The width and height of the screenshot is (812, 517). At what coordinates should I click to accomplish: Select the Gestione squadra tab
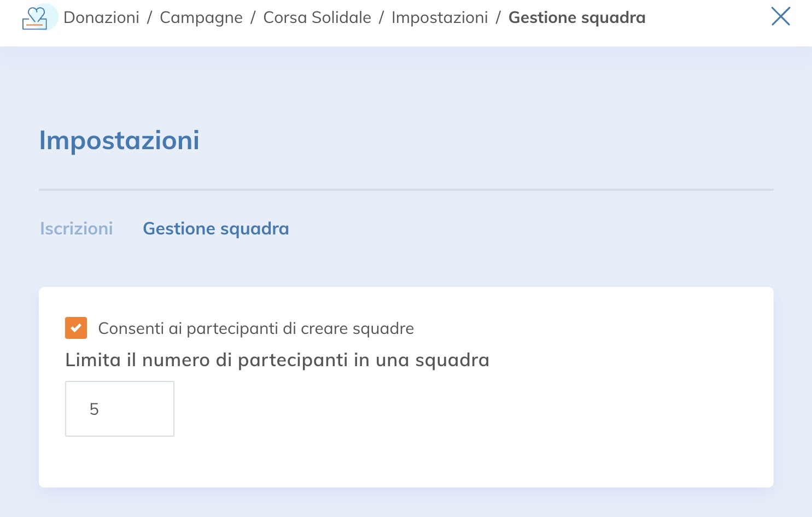coord(216,228)
